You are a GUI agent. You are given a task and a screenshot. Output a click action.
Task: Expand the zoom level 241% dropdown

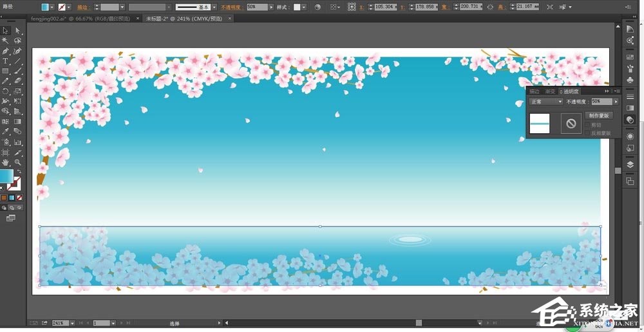72,323
